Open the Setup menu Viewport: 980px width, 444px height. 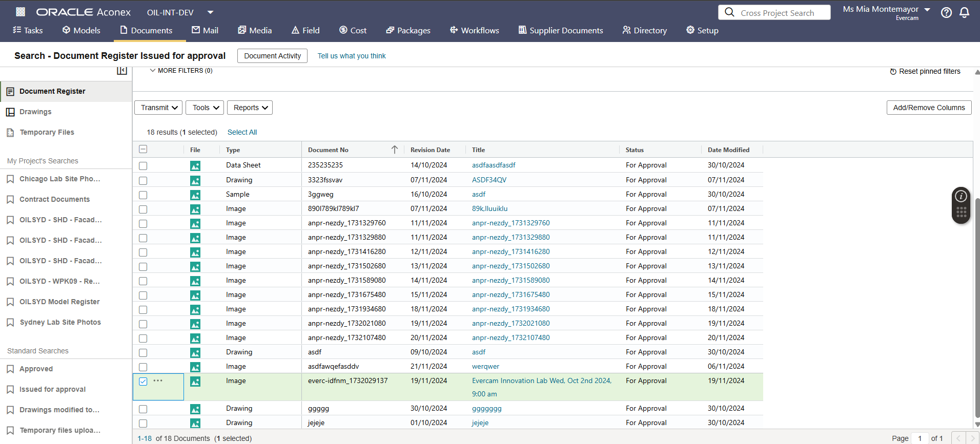[702, 30]
